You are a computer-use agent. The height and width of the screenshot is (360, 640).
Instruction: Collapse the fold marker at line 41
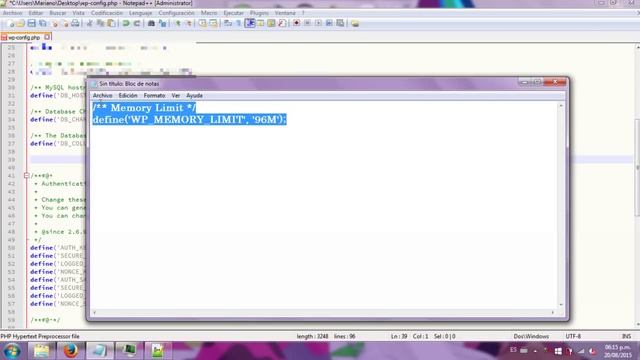click(26, 176)
